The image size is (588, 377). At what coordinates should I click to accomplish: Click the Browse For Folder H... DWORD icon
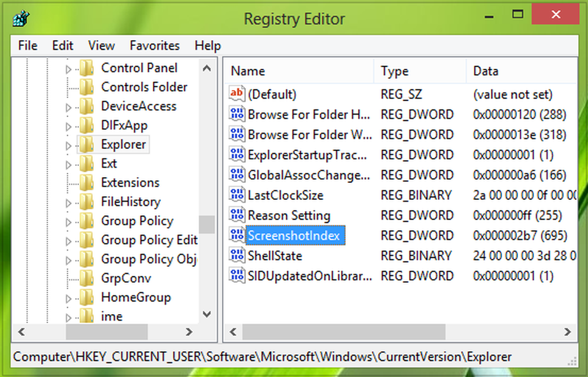coord(237,114)
